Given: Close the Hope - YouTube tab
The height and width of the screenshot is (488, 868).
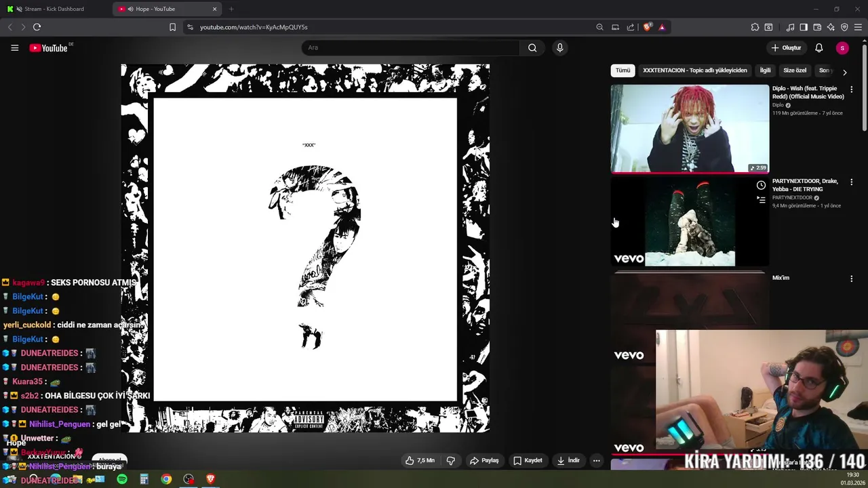Looking at the screenshot, I should tap(215, 9).
